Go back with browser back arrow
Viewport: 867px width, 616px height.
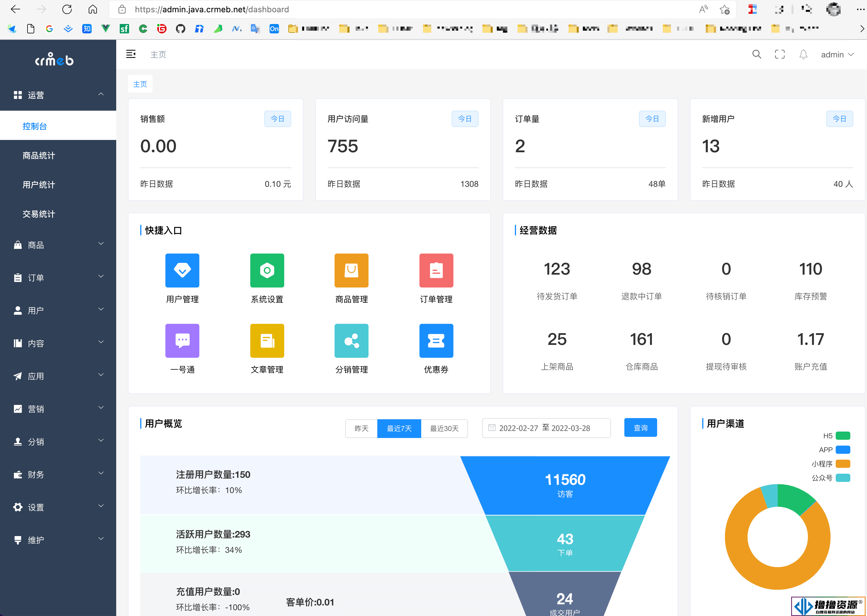16,9
